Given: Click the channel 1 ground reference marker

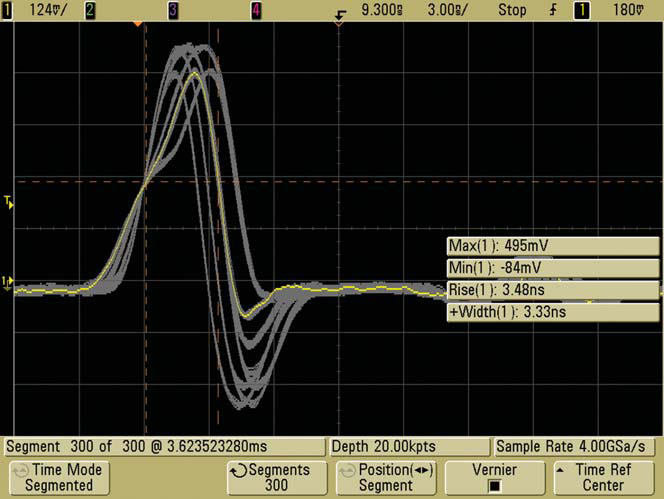Looking at the screenshot, I should [x=8, y=282].
